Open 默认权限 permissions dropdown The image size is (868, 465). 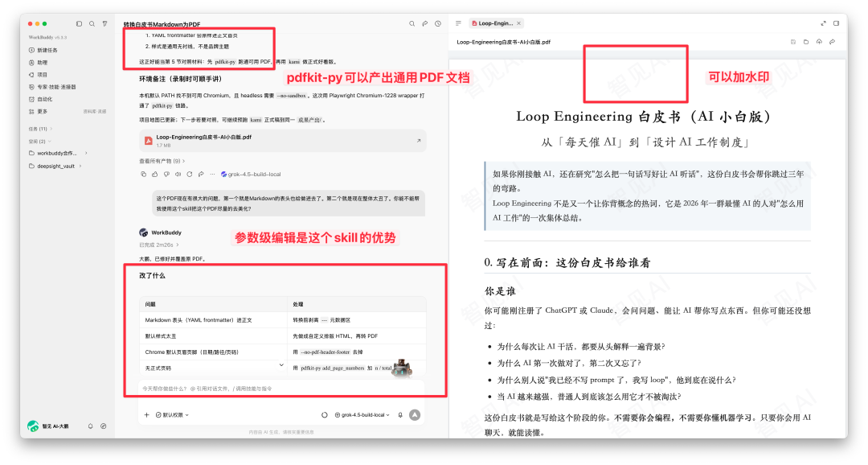pyautogui.click(x=172, y=414)
